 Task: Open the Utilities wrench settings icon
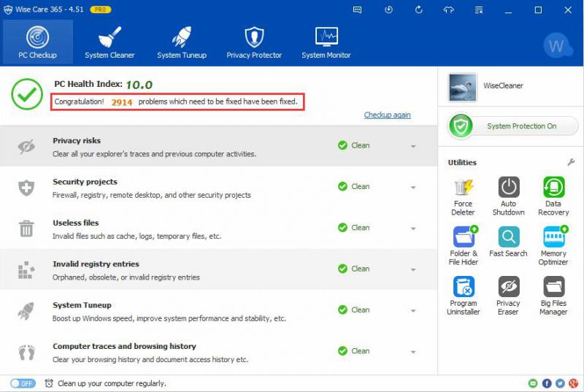(571, 162)
